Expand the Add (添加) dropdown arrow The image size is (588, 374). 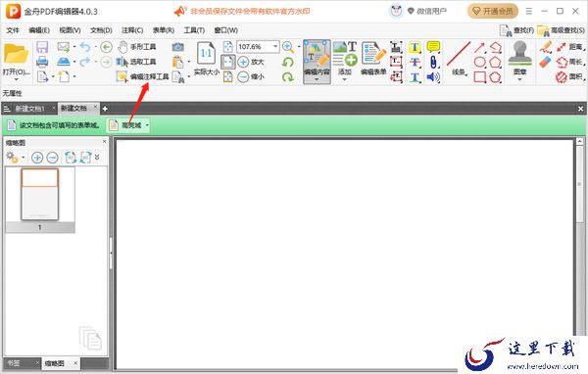[345, 79]
